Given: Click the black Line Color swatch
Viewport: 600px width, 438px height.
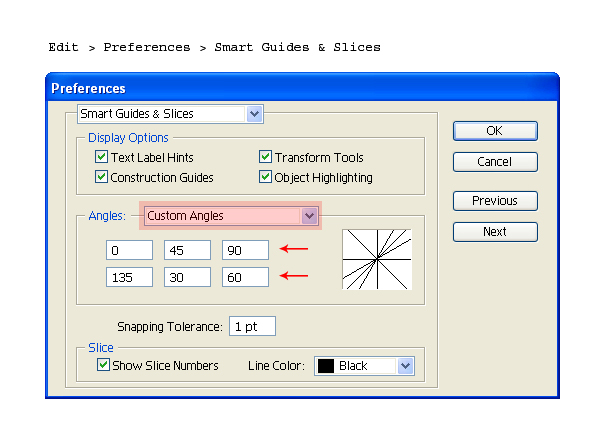Looking at the screenshot, I should coord(326,366).
